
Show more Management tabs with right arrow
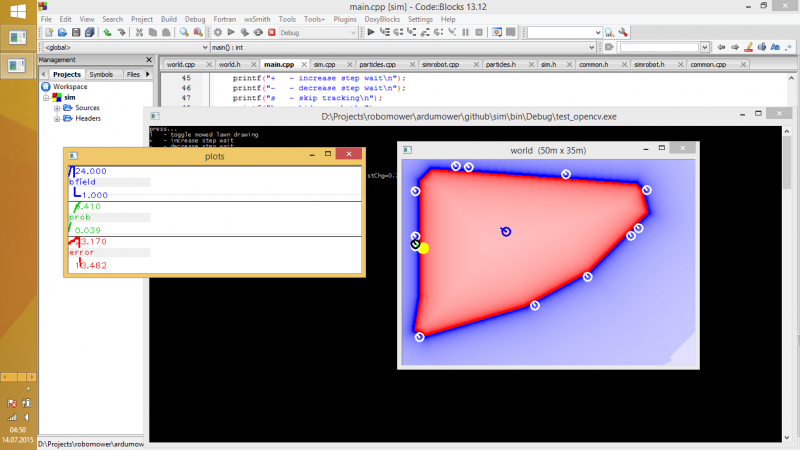click(x=148, y=74)
